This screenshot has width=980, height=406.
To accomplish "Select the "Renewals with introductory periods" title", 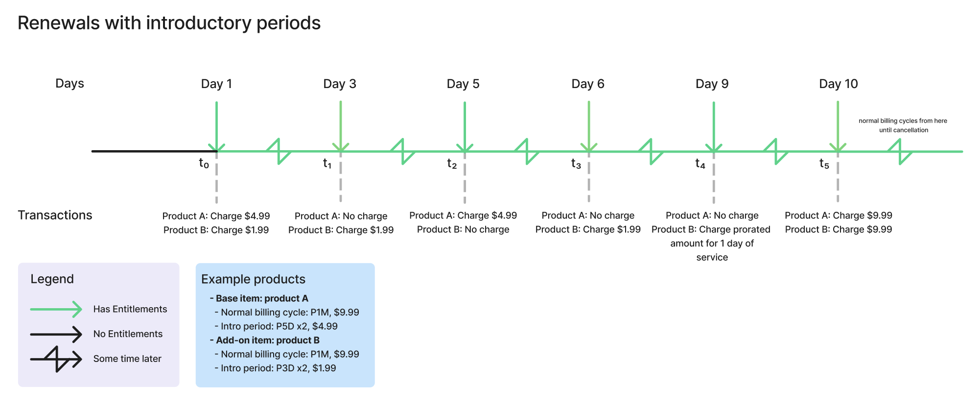I will click(169, 23).
